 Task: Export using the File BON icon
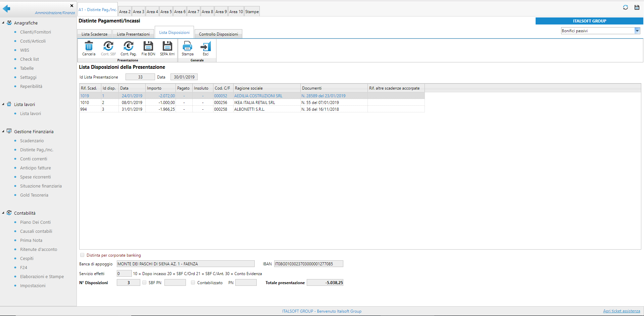(x=148, y=46)
